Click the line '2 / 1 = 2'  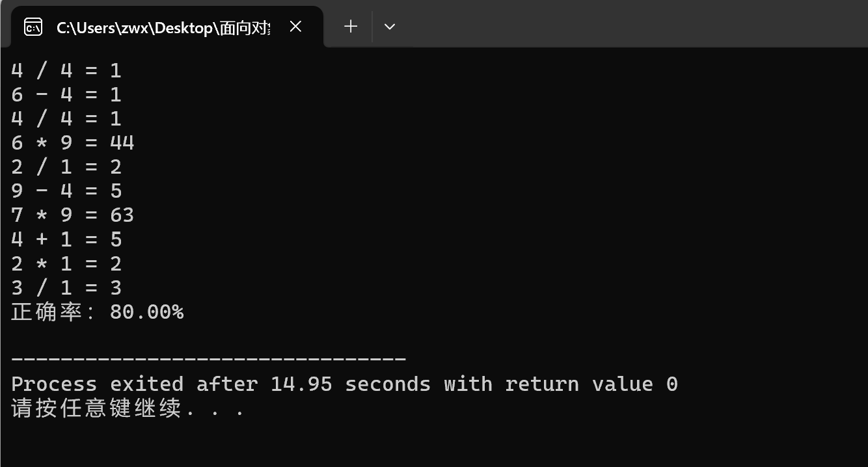[x=66, y=167]
